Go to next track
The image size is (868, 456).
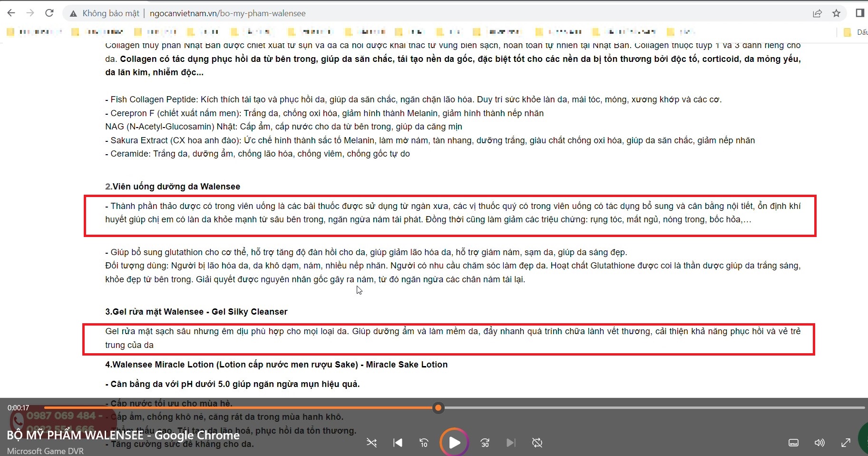pos(511,443)
